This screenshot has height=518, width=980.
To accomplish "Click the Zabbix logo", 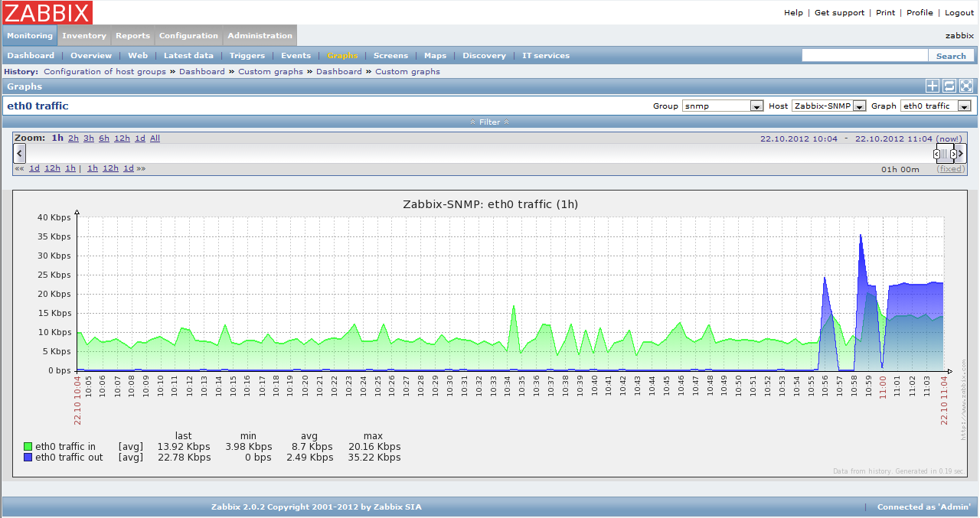I will pyautogui.click(x=46, y=12).
